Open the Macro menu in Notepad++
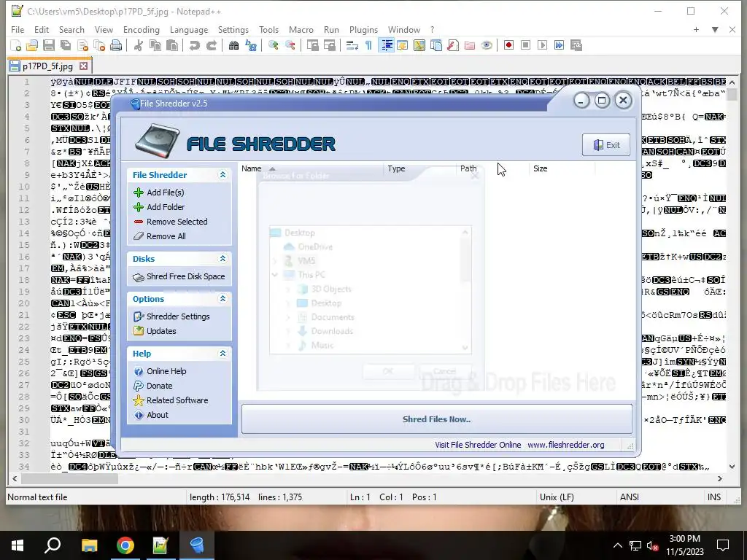The width and height of the screenshot is (747, 560). point(301,29)
